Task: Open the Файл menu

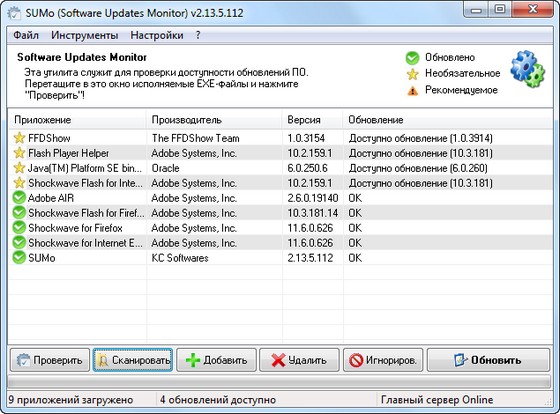Action: click(26, 35)
